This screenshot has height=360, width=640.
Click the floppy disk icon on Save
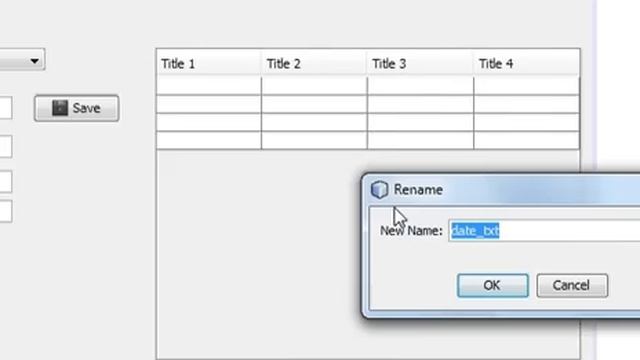(x=60, y=108)
